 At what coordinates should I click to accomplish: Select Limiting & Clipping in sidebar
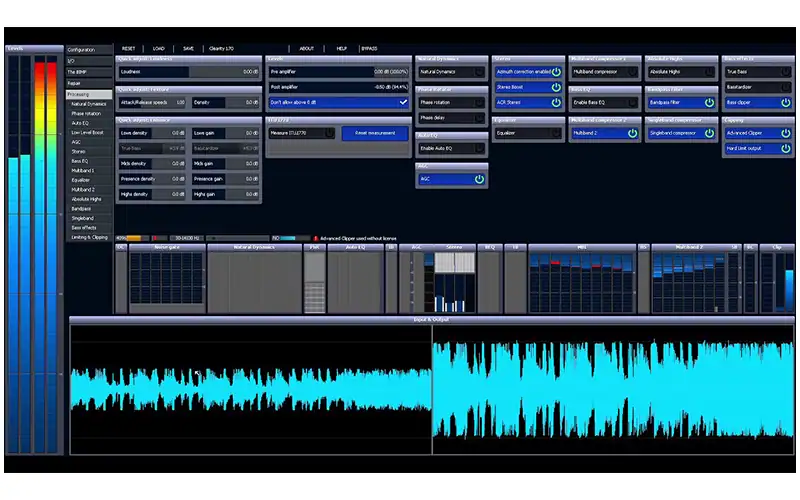pos(89,236)
